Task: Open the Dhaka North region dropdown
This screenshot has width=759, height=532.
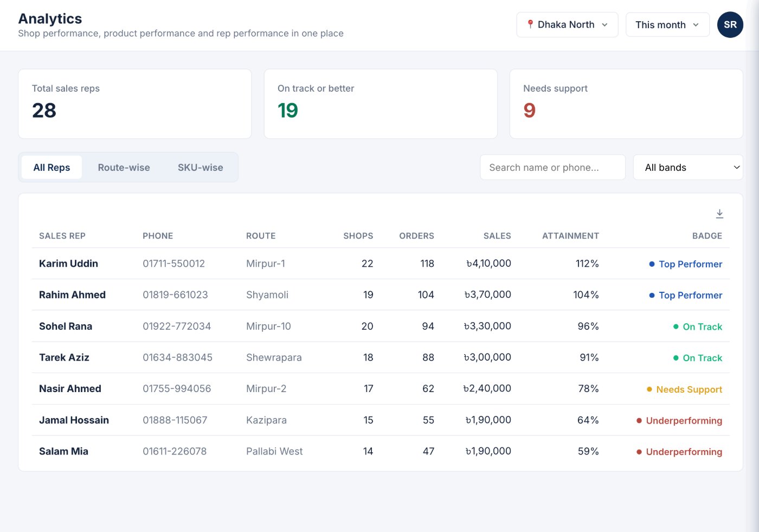Action: [x=567, y=25]
